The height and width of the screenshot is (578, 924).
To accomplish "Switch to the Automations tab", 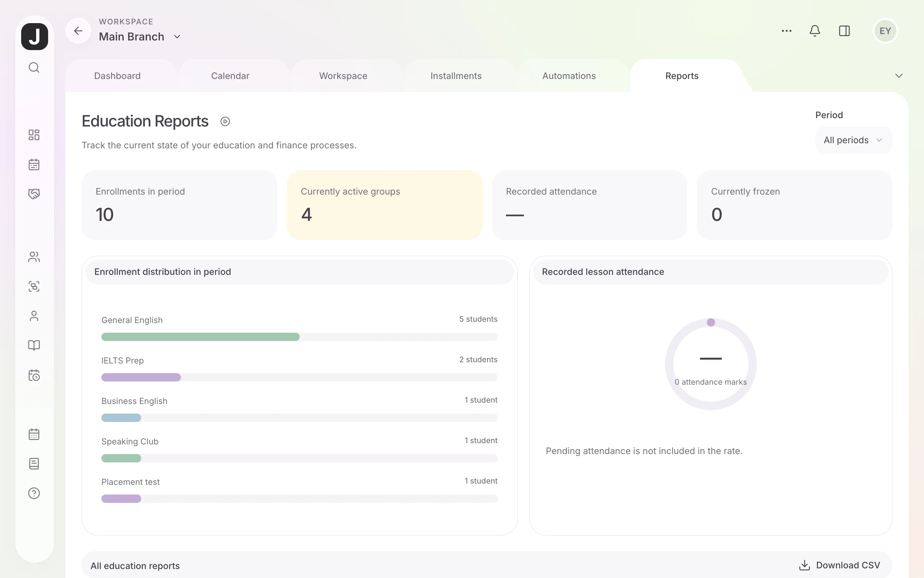I will [x=569, y=76].
